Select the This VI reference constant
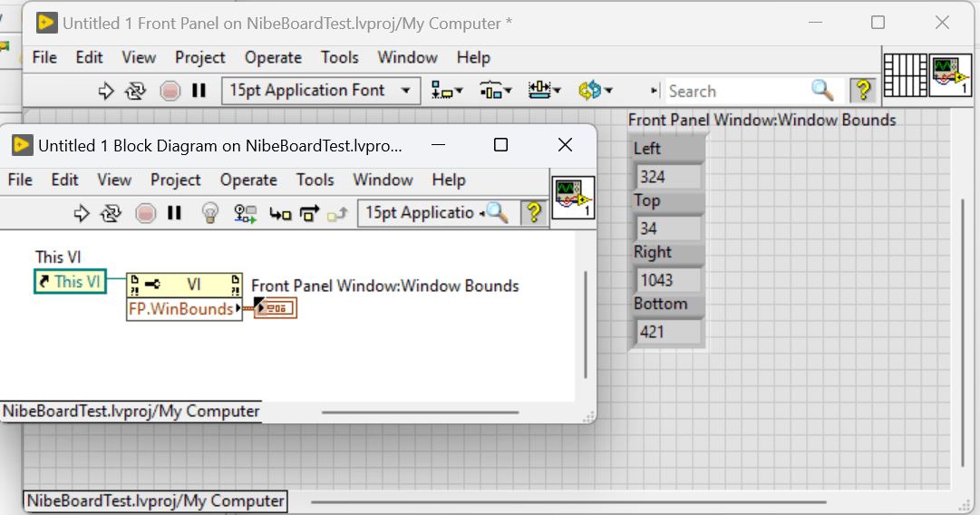Screen dimensions: 980x515 click(x=70, y=281)
